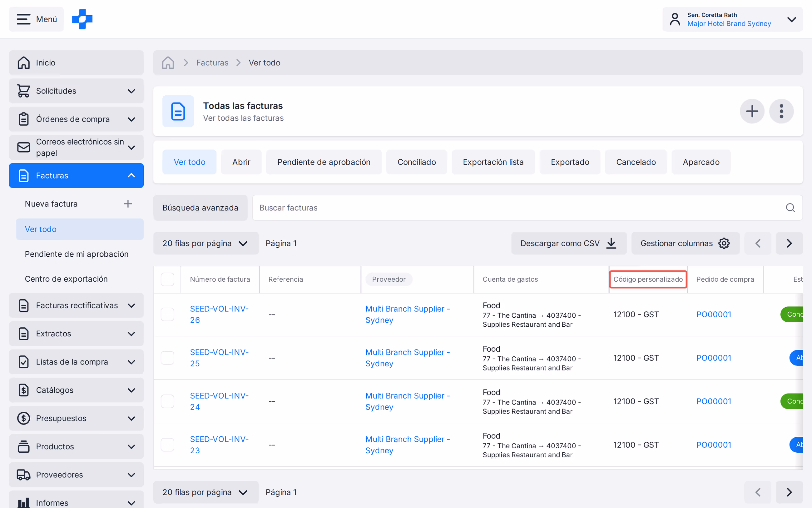Expand the Catálogos section

[76, 390]
